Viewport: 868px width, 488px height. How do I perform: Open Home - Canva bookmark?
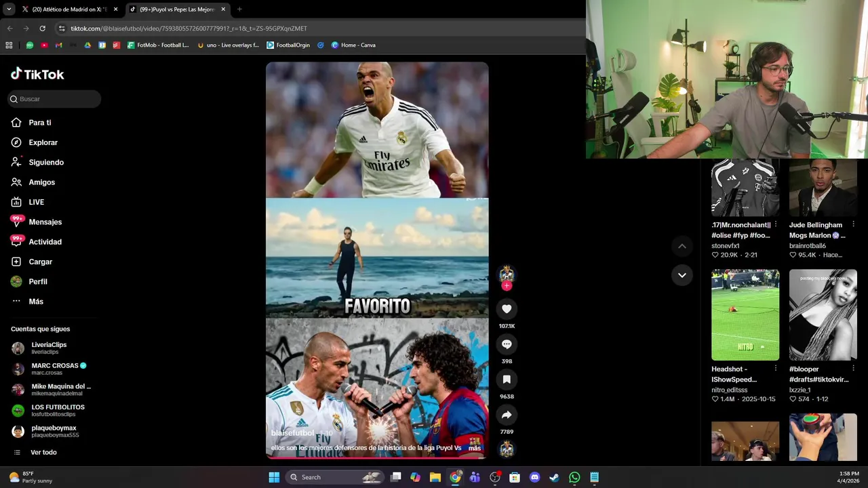pyautogui.click(x=353, y=45)
